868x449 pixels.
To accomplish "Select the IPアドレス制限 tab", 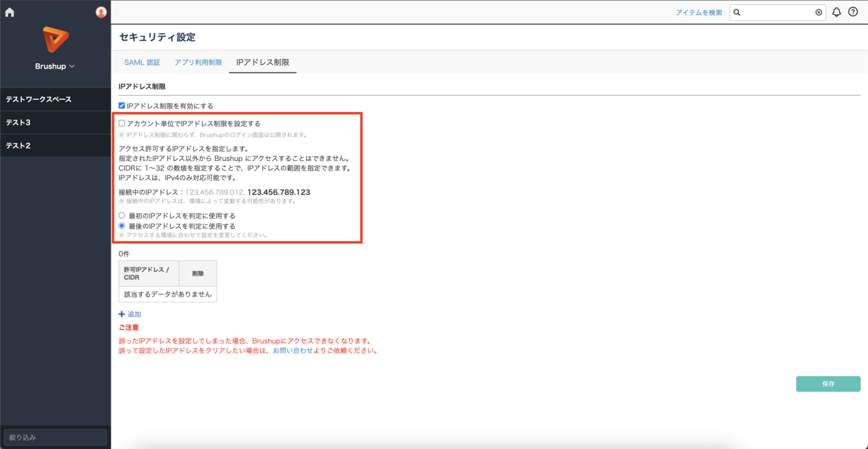I will [262, 61].
